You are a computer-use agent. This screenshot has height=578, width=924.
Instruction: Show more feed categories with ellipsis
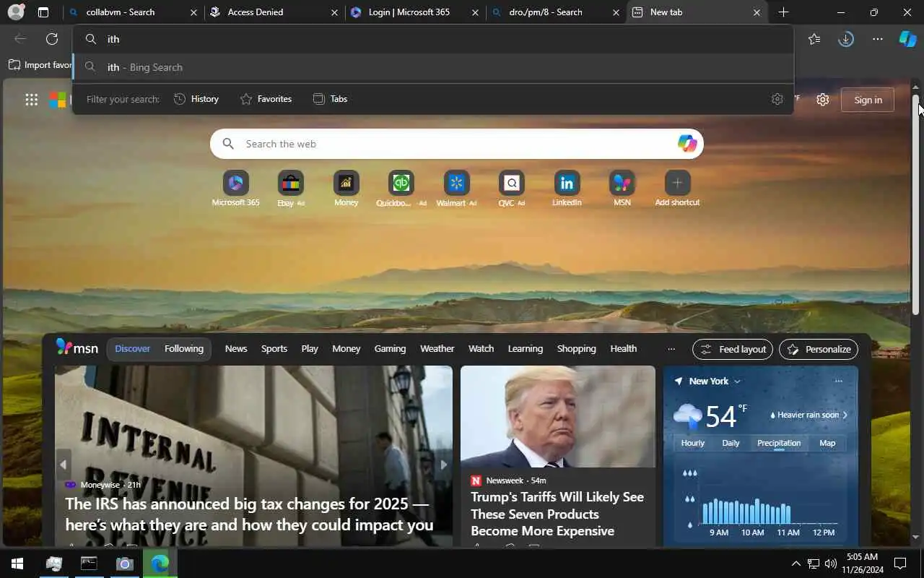[x=671, y=349]
